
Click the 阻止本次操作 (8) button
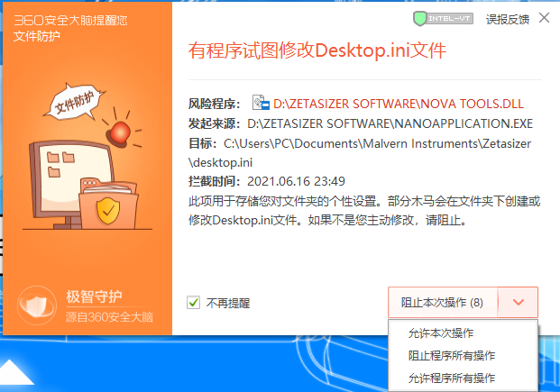coord(442,303)
